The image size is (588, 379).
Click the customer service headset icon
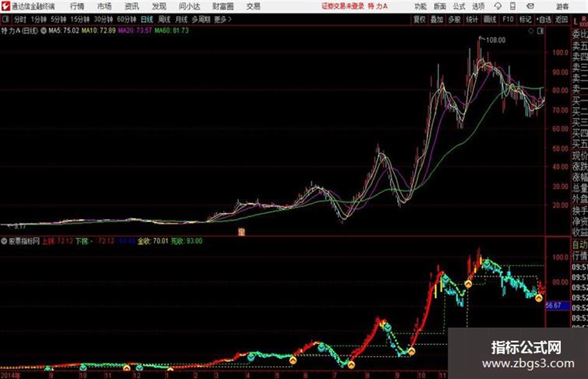pos(498,6)
